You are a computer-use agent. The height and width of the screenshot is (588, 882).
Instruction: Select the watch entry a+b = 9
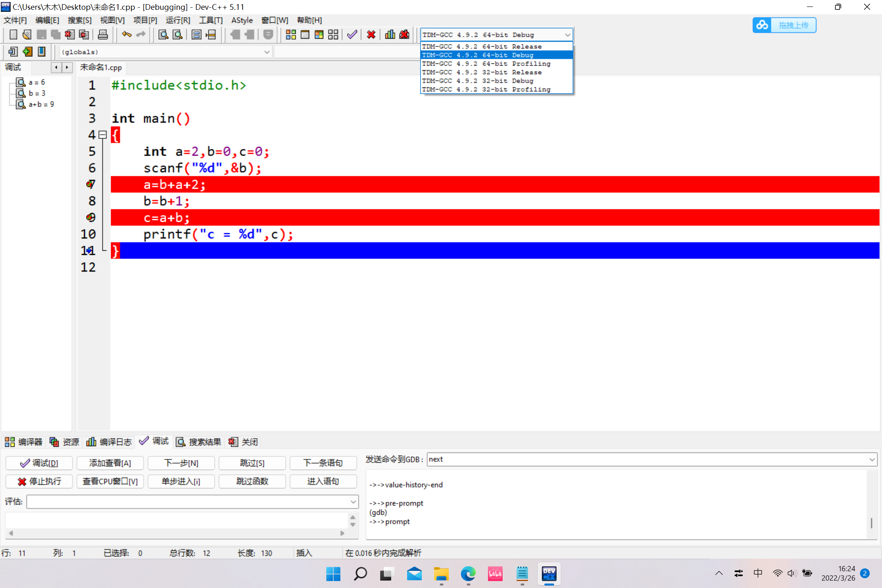pyautogui.click(x=41, y=104)
